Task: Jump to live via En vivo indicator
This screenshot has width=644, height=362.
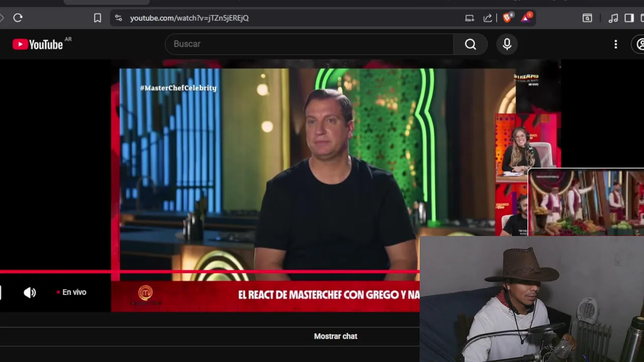Action: (x=71, y=292)
